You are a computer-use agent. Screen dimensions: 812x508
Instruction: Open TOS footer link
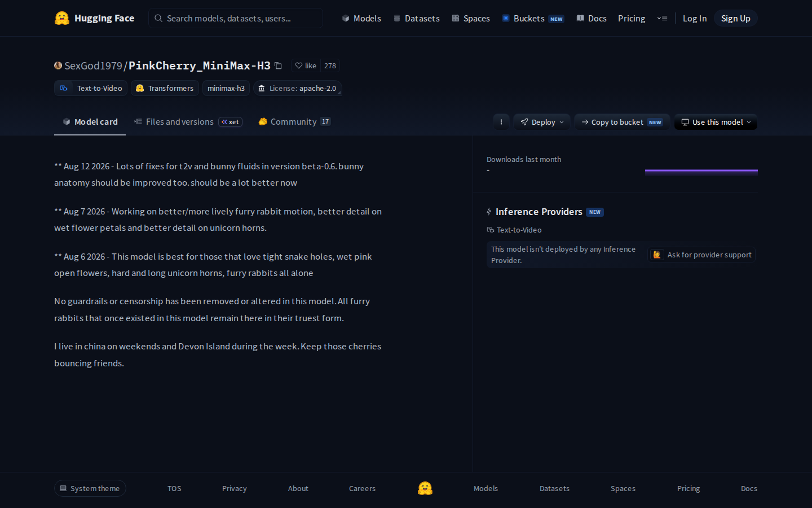pyautogui.click(x=174, y=488)
